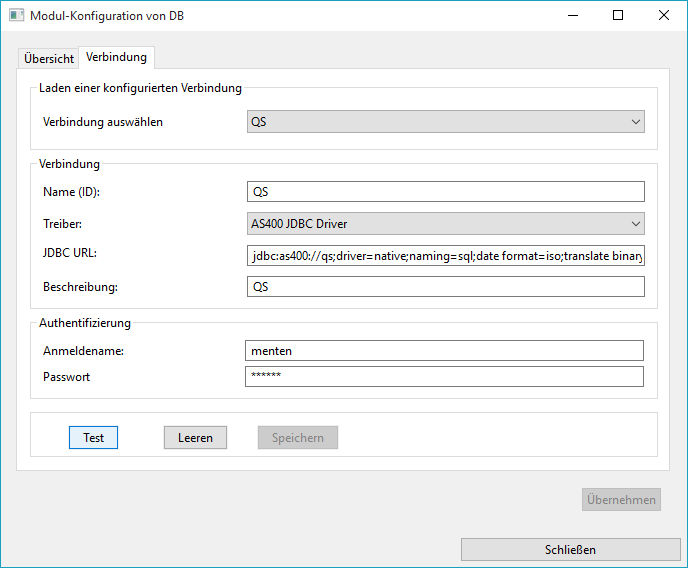Click the Schließen button
The height and width of the screenshot is (568, 688).
pyautogui.click(x=570, y=549)
